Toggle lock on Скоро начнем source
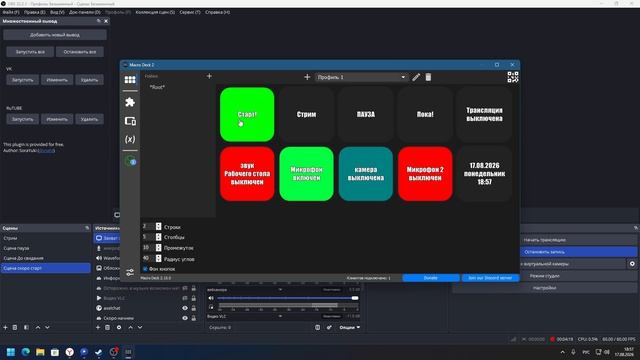 (x=194, y=318)
